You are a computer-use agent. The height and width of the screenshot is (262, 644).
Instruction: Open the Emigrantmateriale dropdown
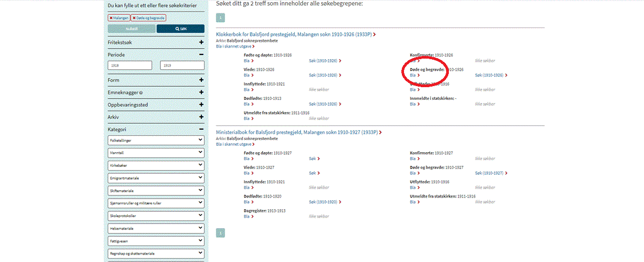(x=156, y=178)
